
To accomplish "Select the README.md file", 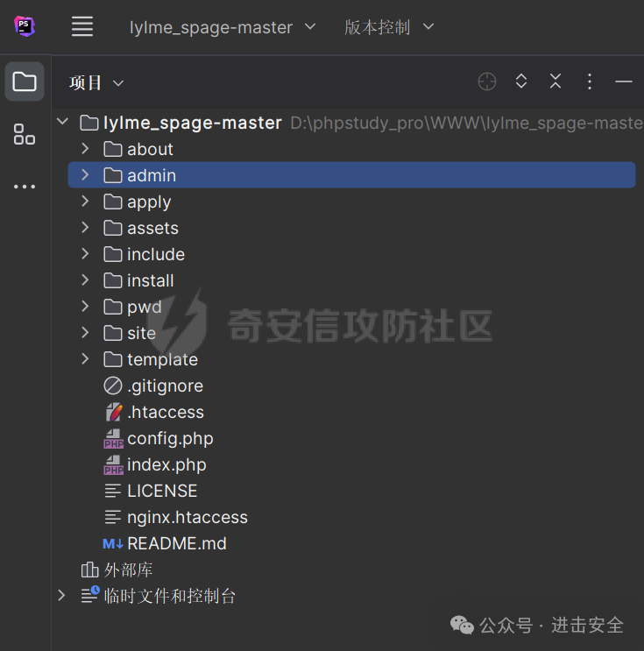I will coord(177,544).
